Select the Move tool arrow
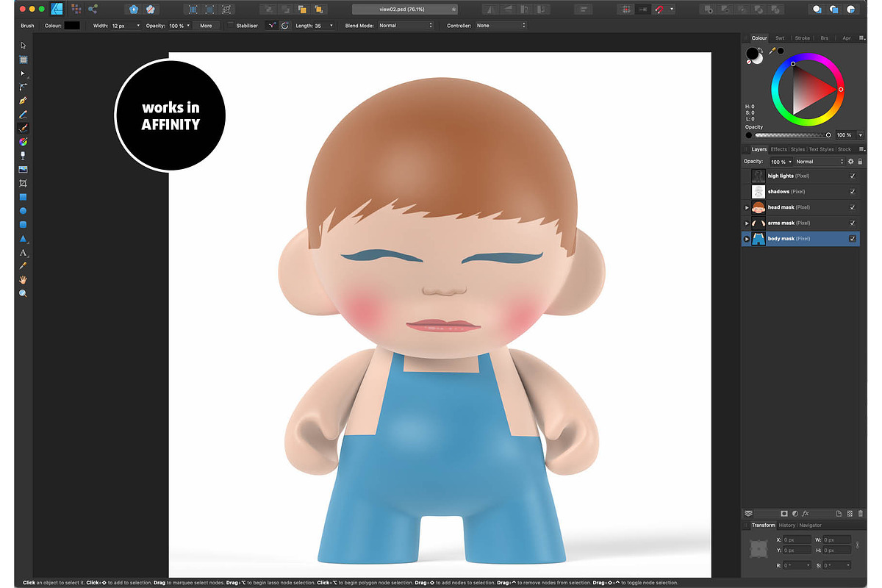The height and width of the screenshot is (588, 882). 23,46
